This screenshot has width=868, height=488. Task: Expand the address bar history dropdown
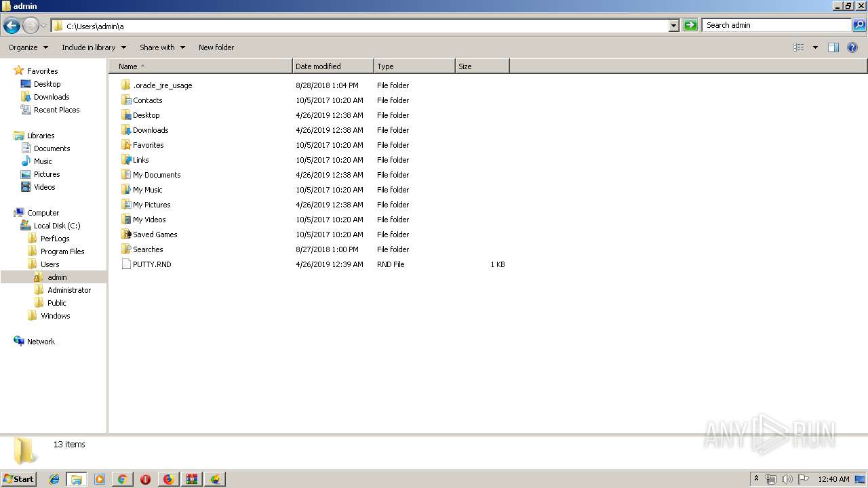click(673, 26)
